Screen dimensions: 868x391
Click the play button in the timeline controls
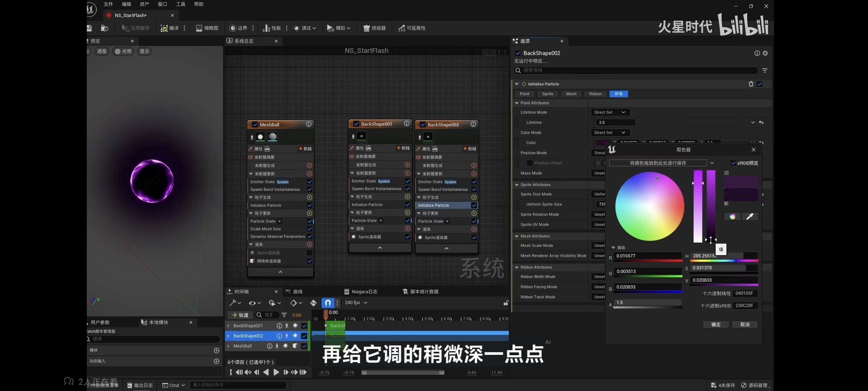pos(276,372)
